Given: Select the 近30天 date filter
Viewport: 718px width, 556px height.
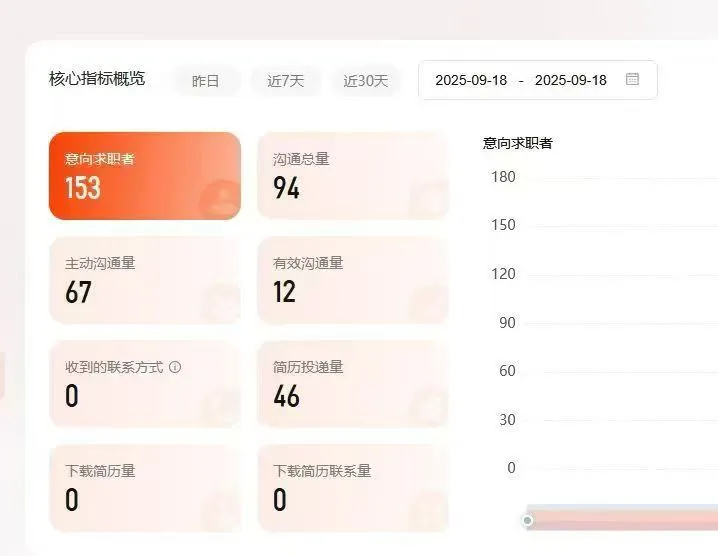Looking at the screenshot, I should pos(366,81).
